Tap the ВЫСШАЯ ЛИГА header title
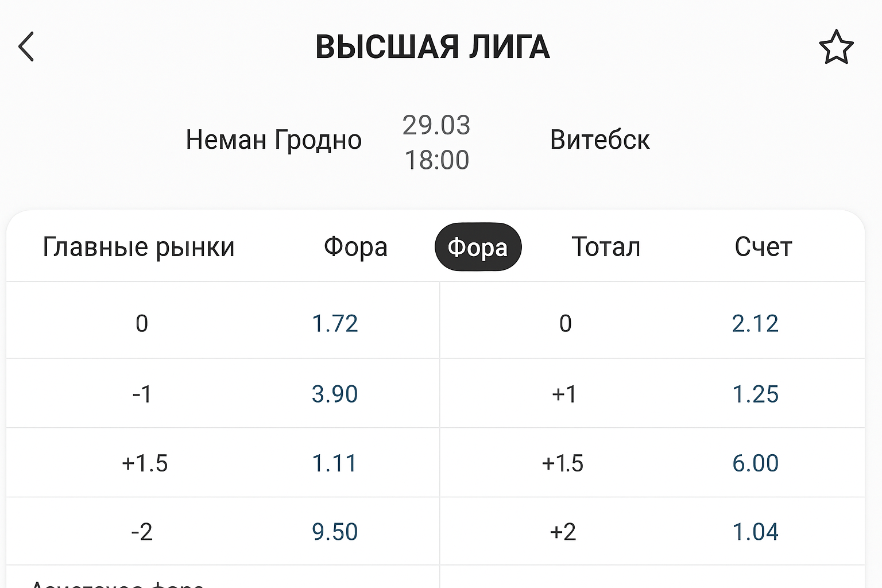Image resolution: width=882 pixels, height=588 pixels. click(x=432, y=47)
